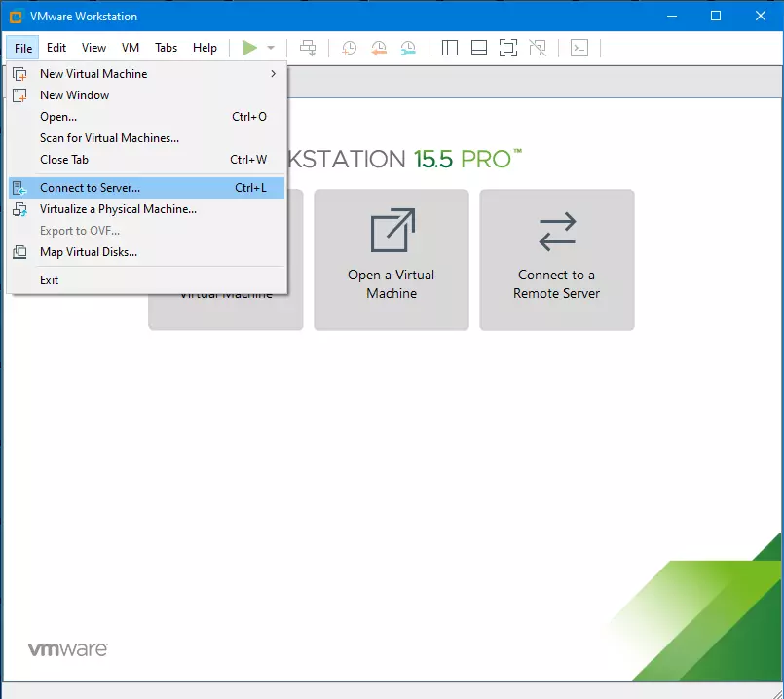Open the console view icon
Screen dimensions: 784x699
[x=579, y=48]
